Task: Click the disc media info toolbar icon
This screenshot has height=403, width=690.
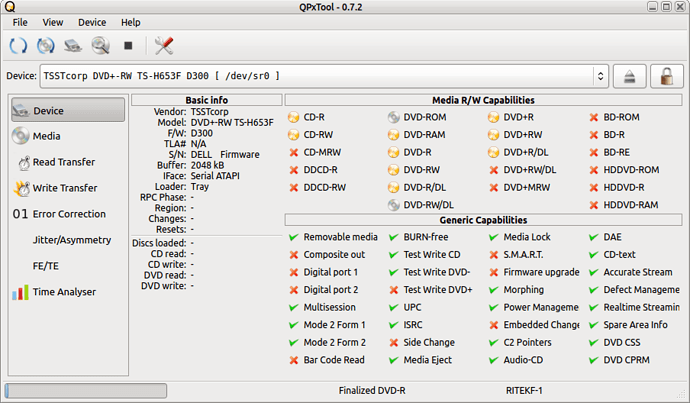Action: [46, 45]
